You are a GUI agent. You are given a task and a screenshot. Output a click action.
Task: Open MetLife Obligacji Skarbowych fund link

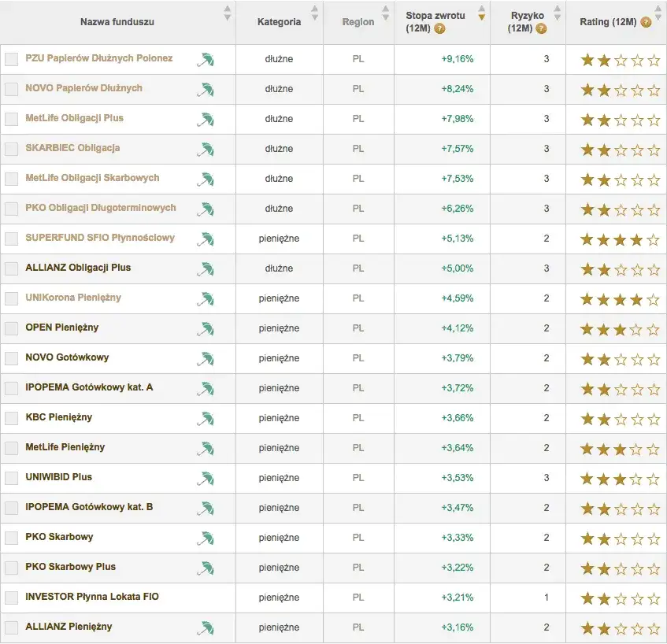click(92, 178)
